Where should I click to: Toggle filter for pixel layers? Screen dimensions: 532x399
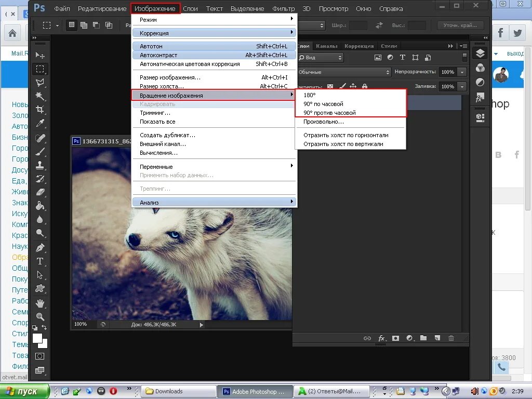378,57
